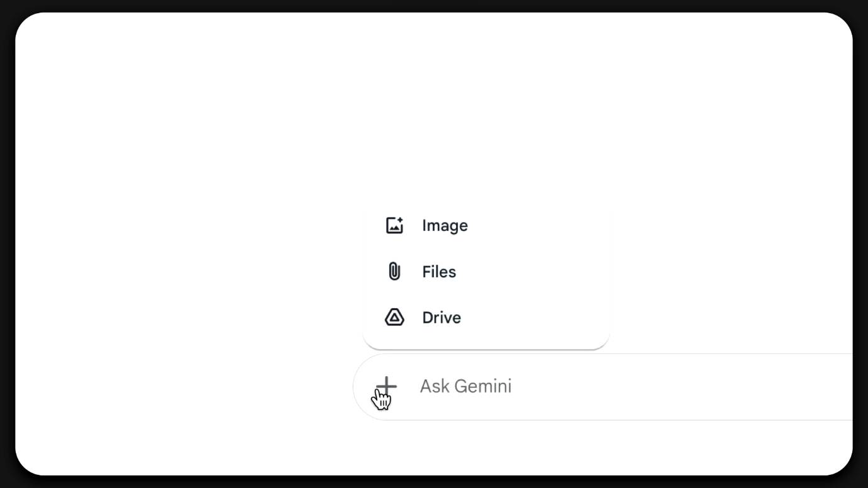The width and height of the screenshot is (868, 488).
Task: Open image generation via picture icon
Action: pos(394,225)
